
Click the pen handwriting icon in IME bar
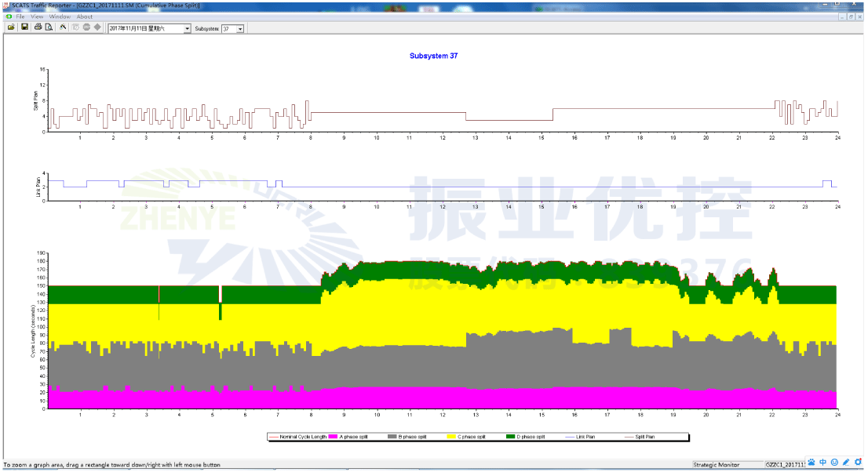click(845, 463)
